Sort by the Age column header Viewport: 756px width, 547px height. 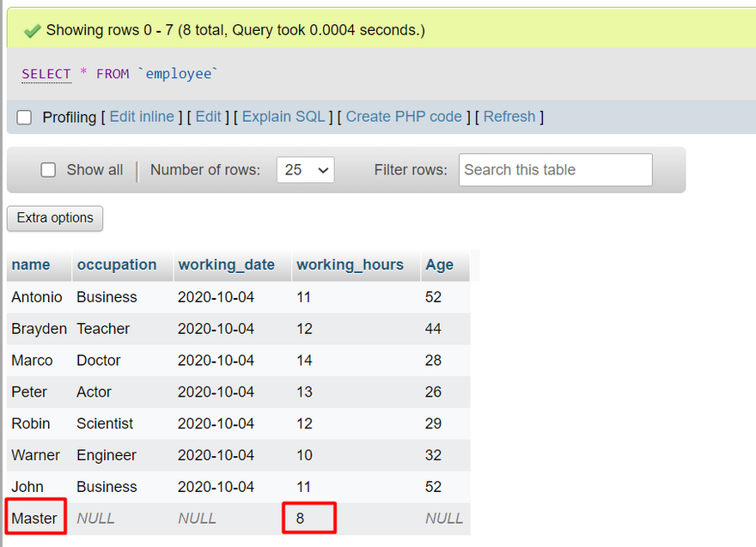click(439, 264)
